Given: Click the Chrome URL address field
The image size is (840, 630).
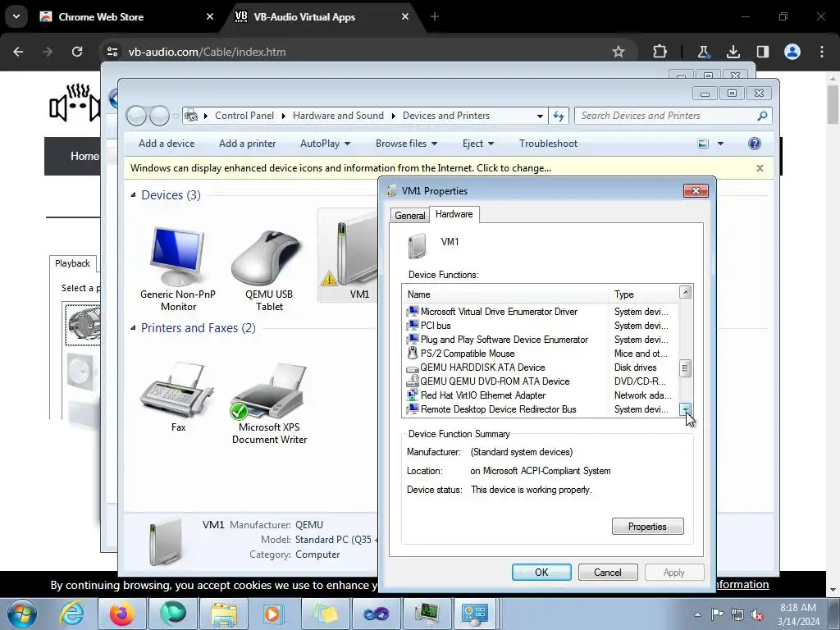Looking at the screenshot, I should tap(364, 52).
